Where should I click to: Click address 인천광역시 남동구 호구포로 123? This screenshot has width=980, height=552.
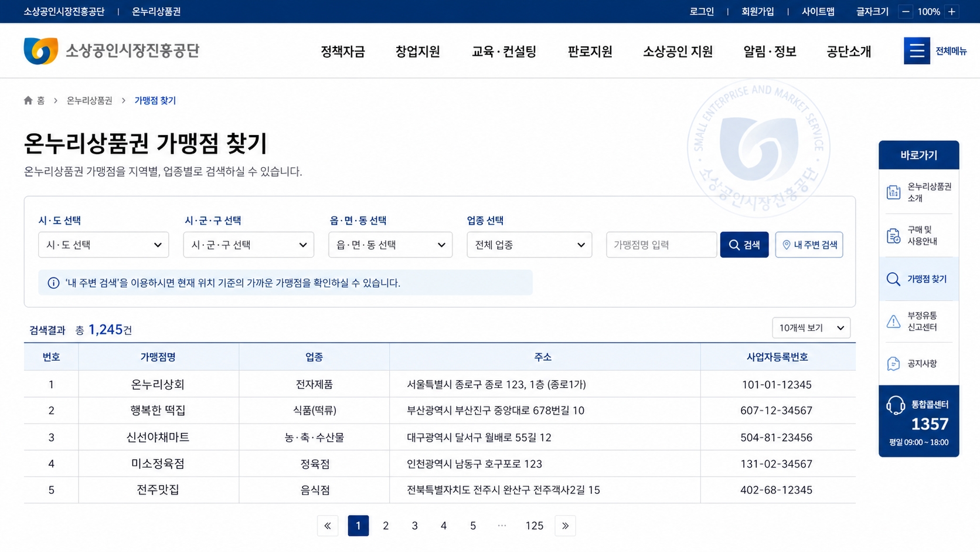click(x=474, y=464)
